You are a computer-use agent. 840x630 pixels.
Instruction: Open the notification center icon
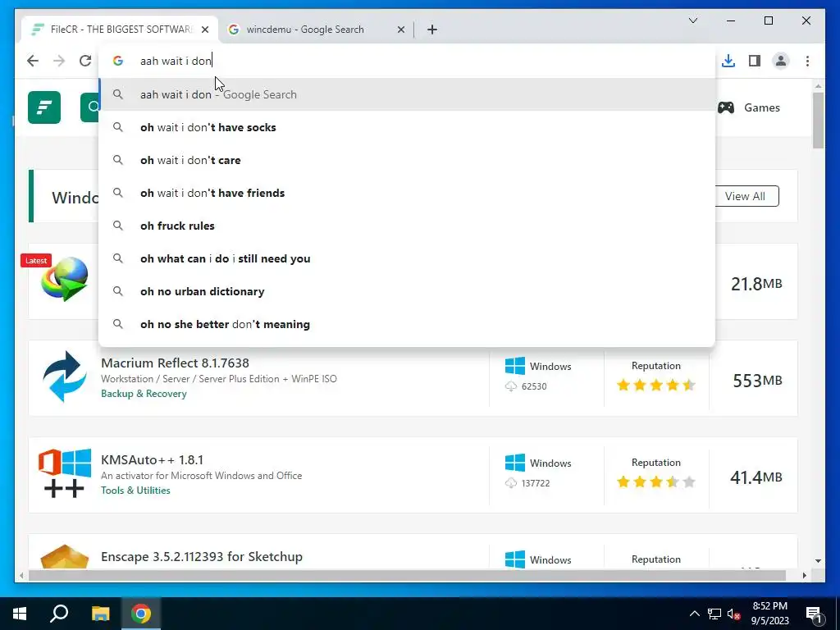pos(815,614)
